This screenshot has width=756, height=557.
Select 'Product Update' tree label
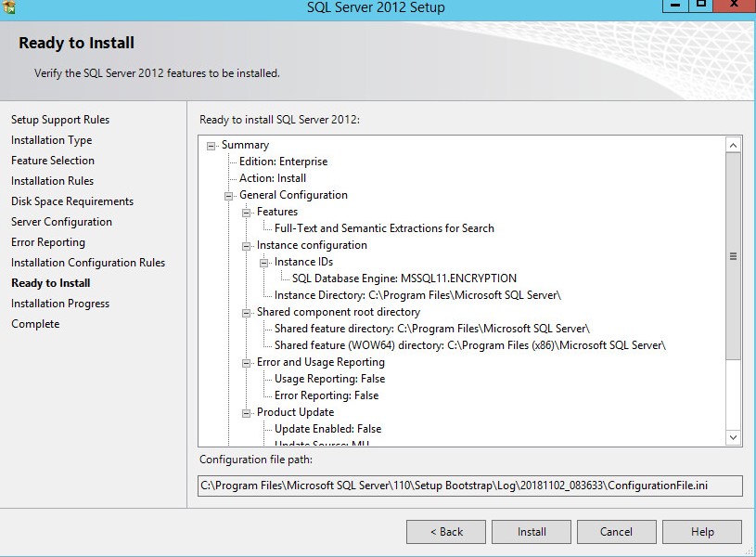296,412
